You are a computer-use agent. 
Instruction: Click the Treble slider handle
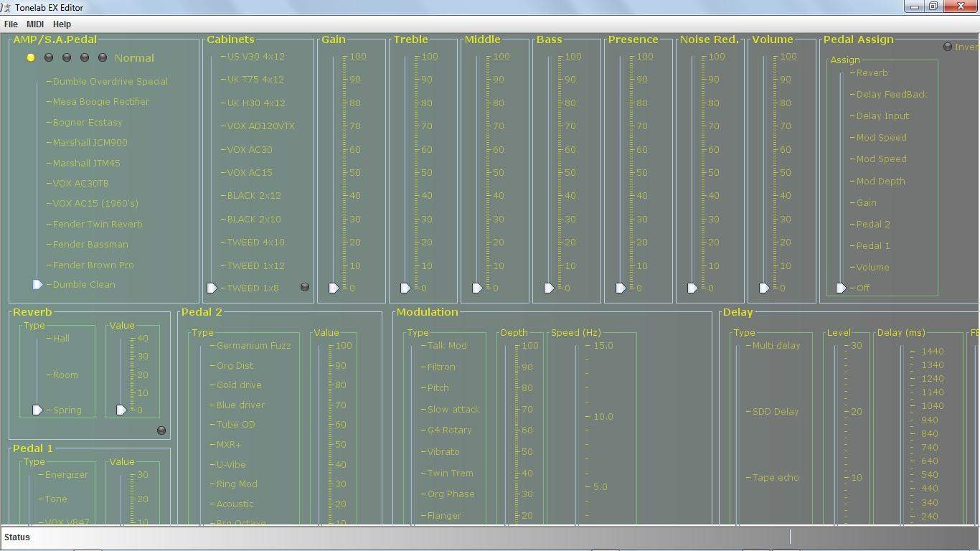pos(405,288)
